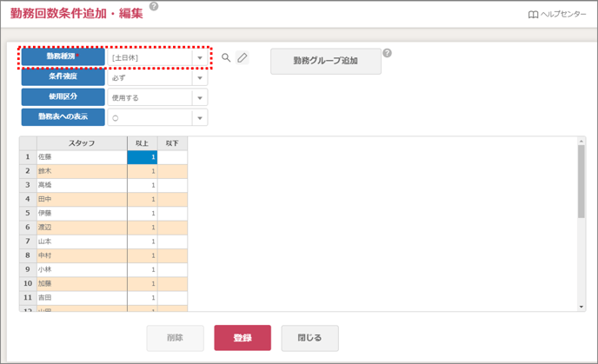Click row number 5 header

28,214
